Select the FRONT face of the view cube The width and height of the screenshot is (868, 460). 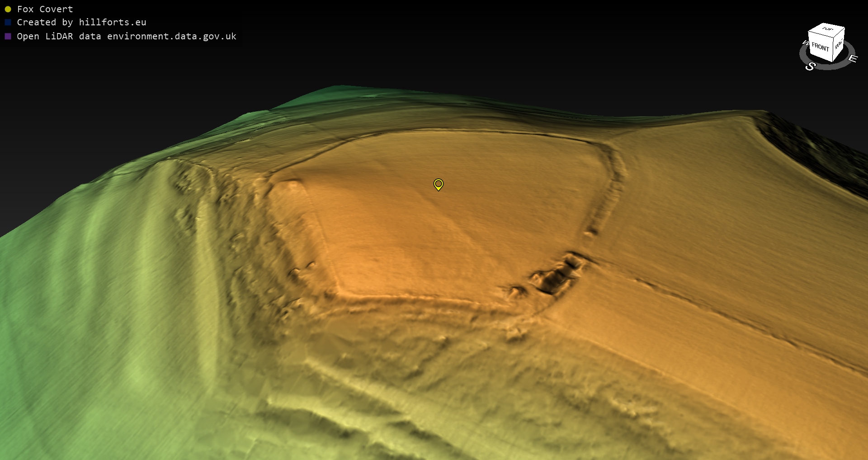(x=820, y=47)
